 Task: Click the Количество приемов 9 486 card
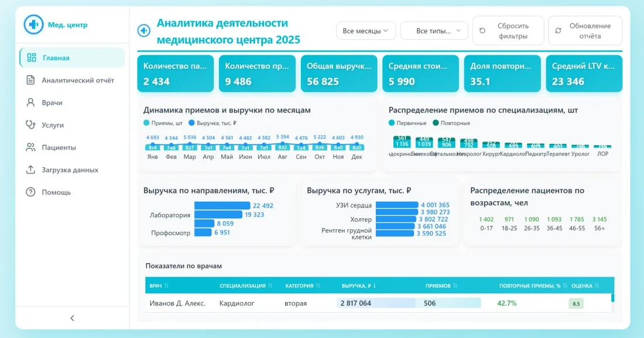(257, 74)
